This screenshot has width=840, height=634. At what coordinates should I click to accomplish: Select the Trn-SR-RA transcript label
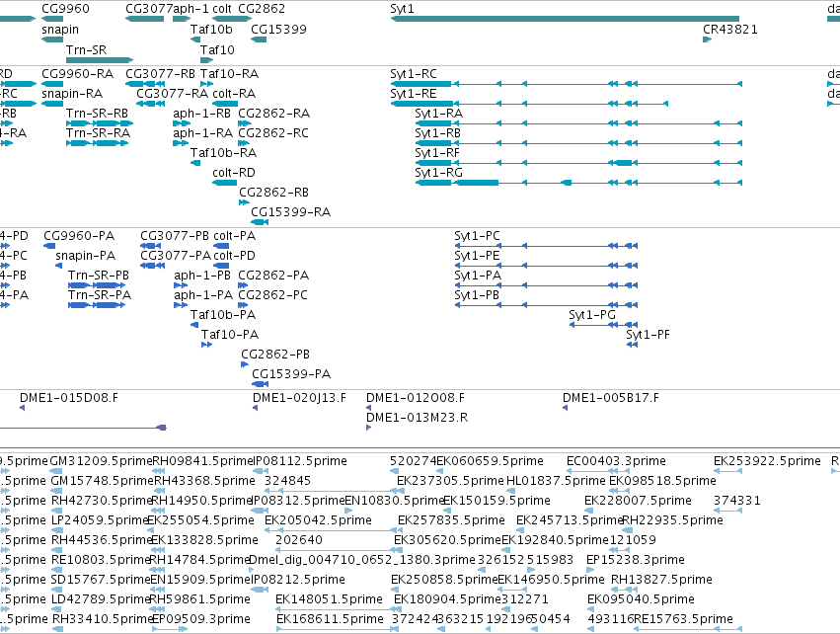pos(98,133)
